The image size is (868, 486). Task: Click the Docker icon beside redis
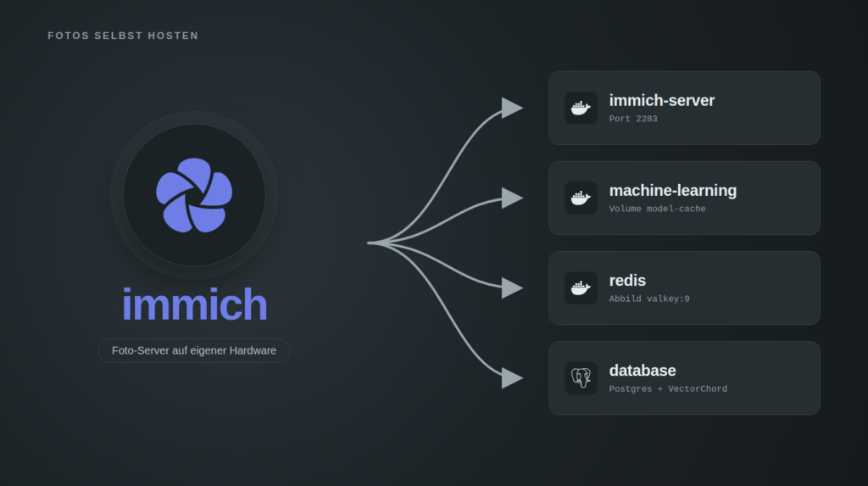tap(581, 288)
